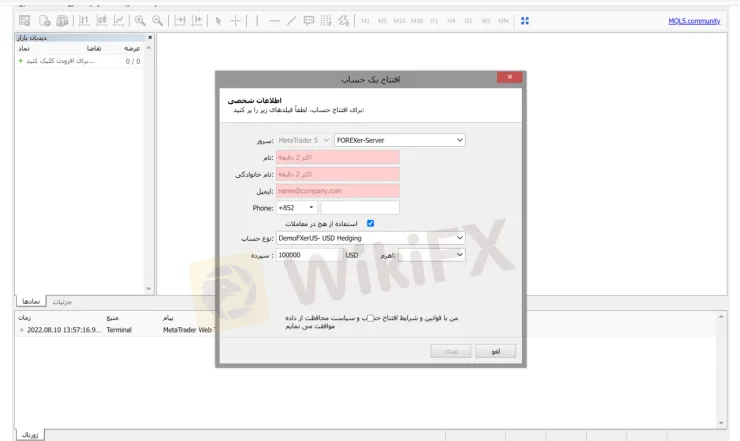Click the لغو cancel button
Screen dimensions: 740x441
tap(496, 352)
